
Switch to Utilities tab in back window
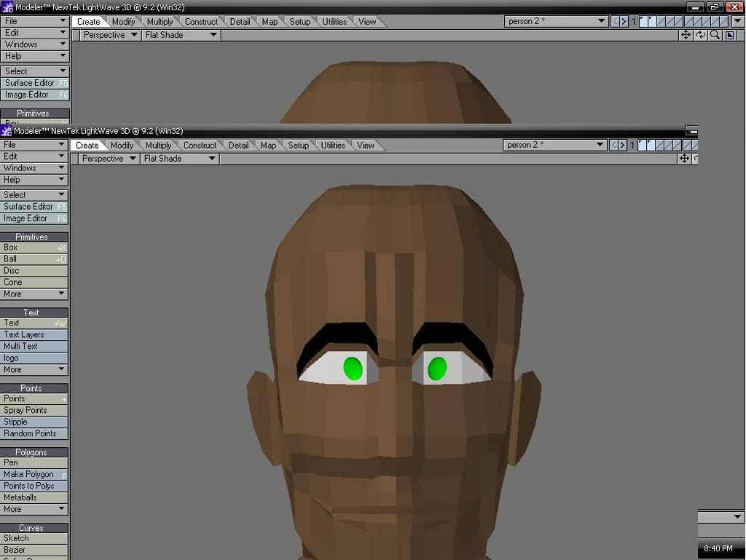coord(334,22)
